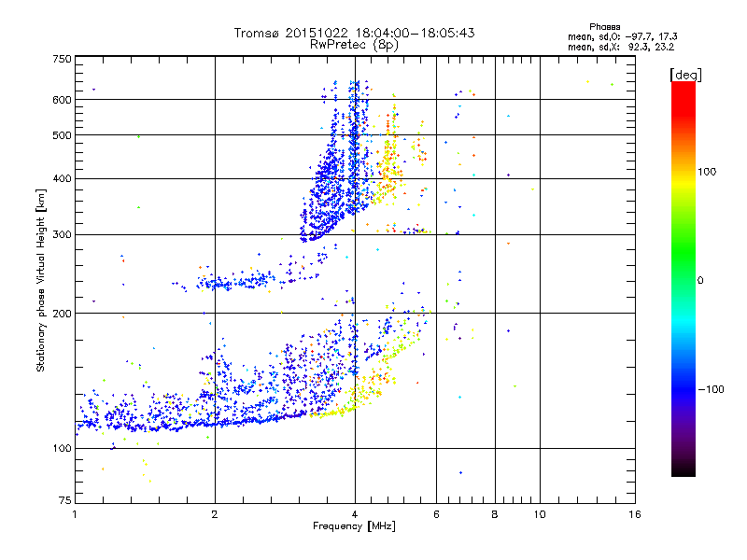Click the x-axis '1' tick label
This screenshot has height=560, width=747.
75,514
